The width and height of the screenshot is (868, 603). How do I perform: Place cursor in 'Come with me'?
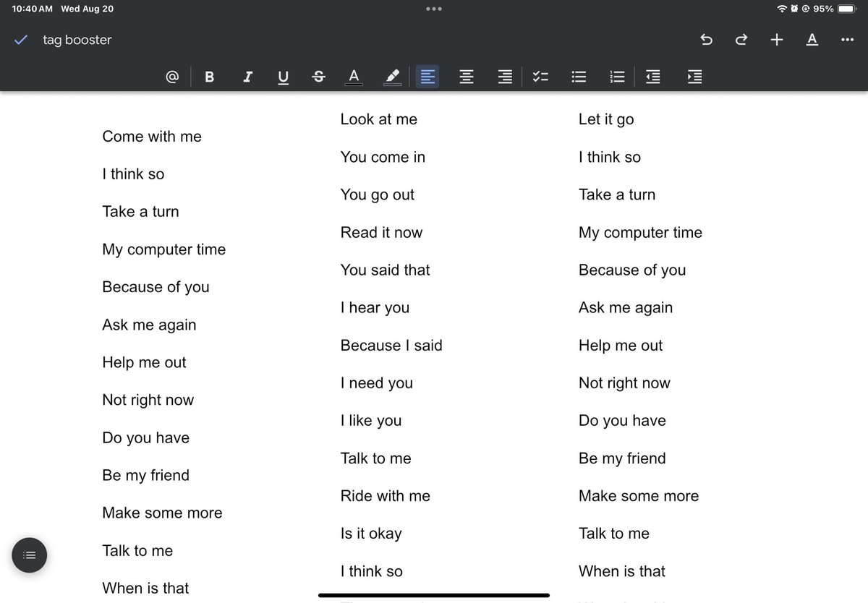[x=152, y=137]
